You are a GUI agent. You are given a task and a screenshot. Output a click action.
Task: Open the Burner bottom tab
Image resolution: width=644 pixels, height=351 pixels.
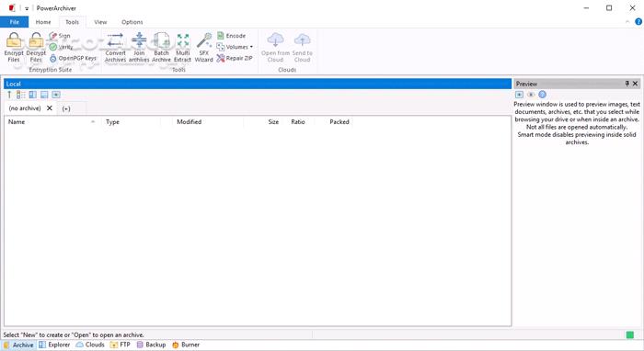(186, 345)
